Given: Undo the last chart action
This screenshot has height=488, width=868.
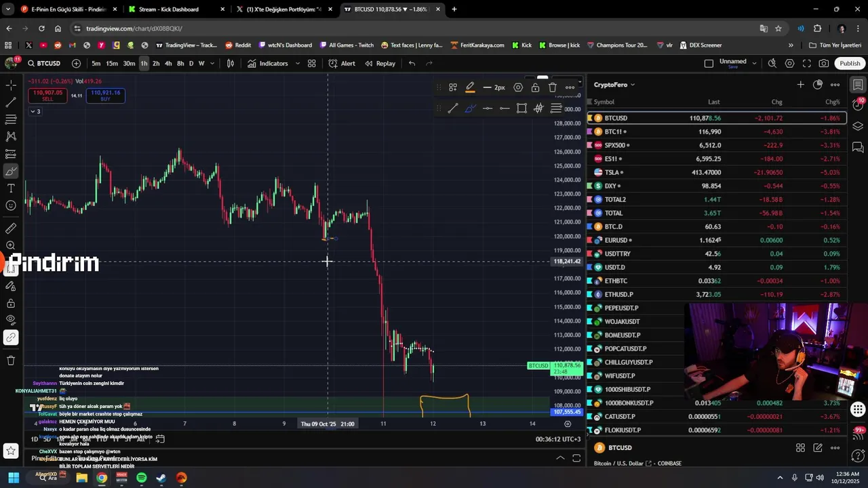Looking at the screenshot, I should [x=412, y=63].
